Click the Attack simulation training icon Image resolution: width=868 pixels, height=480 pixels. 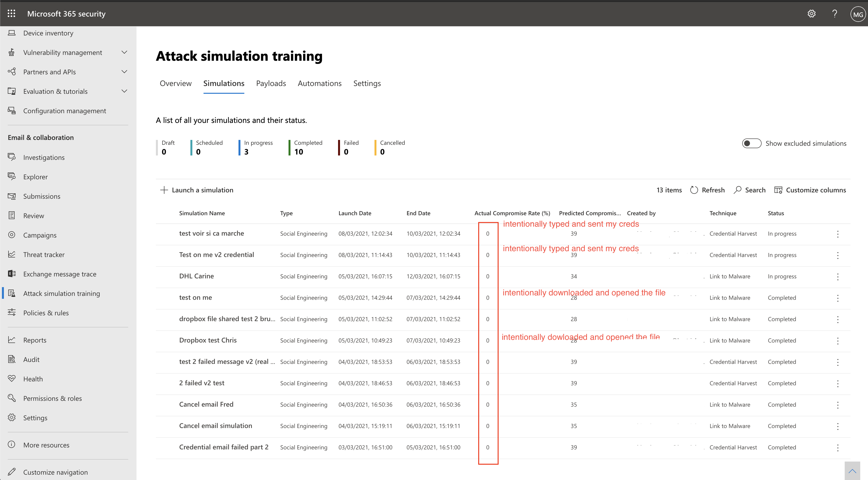pyautogui.click(x=12, y=293)
